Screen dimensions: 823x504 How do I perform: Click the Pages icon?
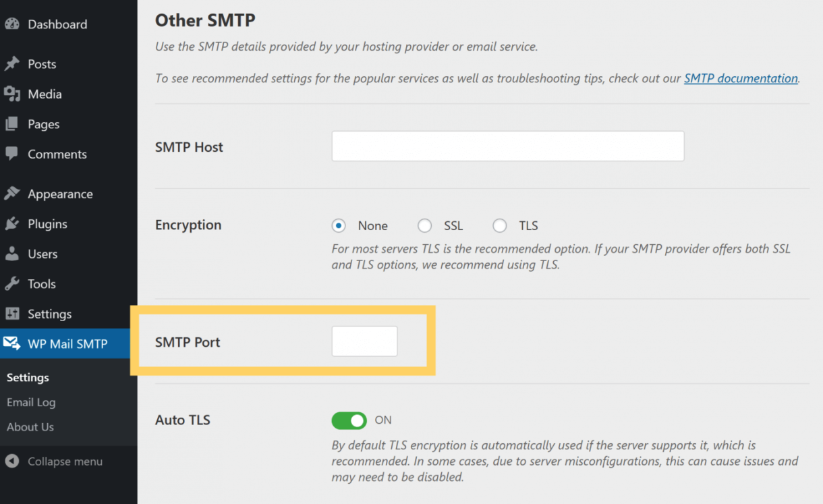[x=13, y=124]
